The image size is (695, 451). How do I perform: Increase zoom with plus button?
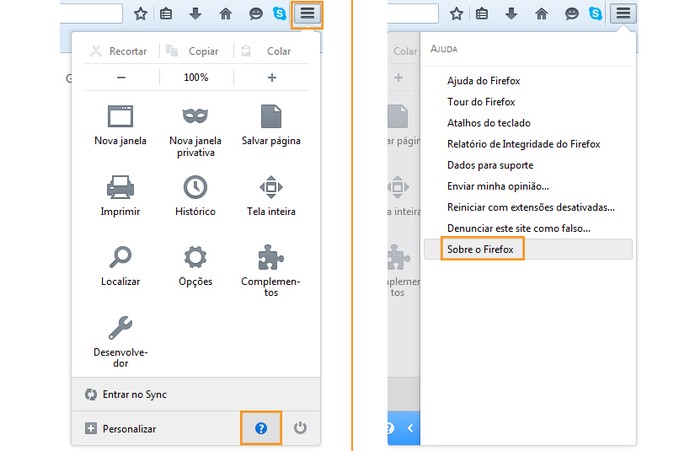(x=272, y=78)
